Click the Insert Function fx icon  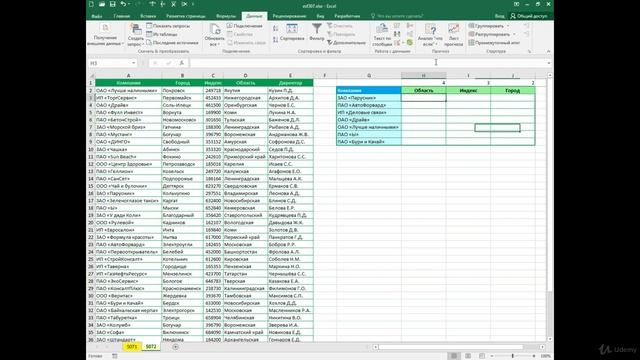coord(182,63)
